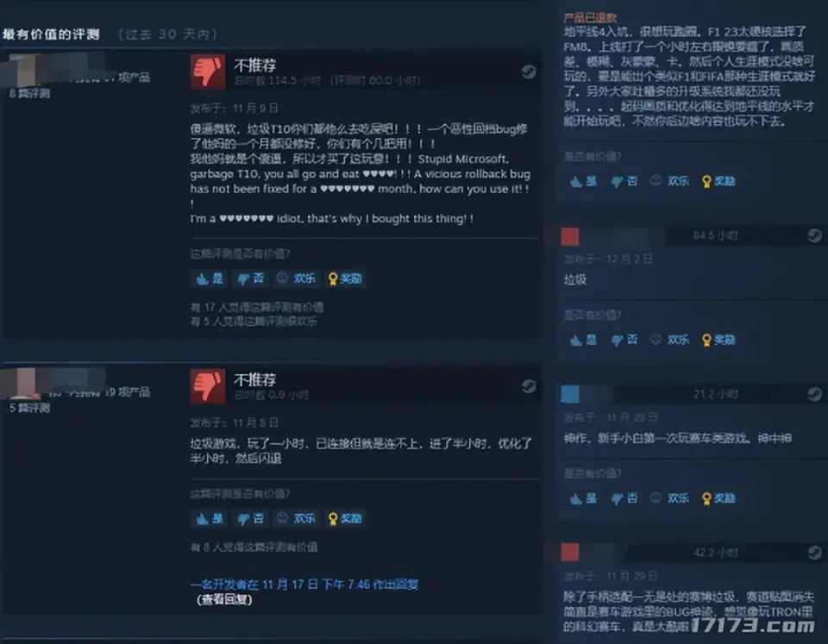Click the thumbs-down icon on the 114.5-hour review
Viewport: 828px width, 644px height.
tap(208, 72)
